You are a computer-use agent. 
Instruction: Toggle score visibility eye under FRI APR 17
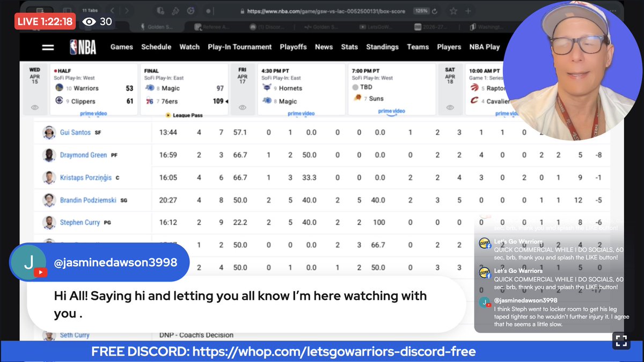click(x=243, y=107)
